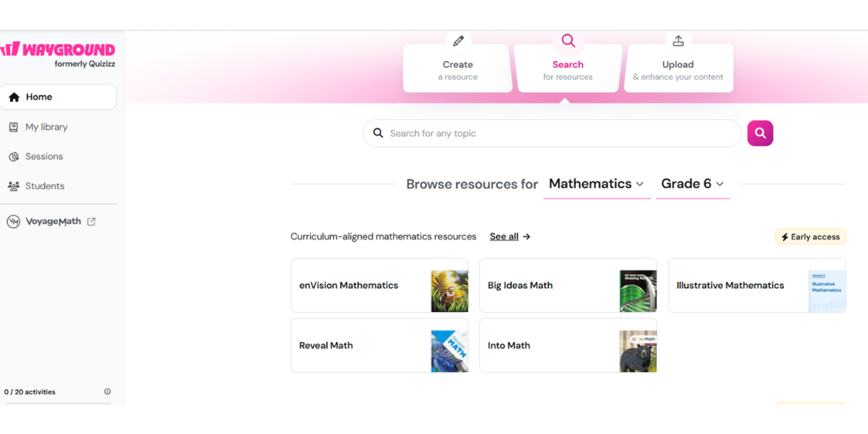Select the Search magnifying glass icon at top
Screen dimensions: 868x434
tap(568, 40)
